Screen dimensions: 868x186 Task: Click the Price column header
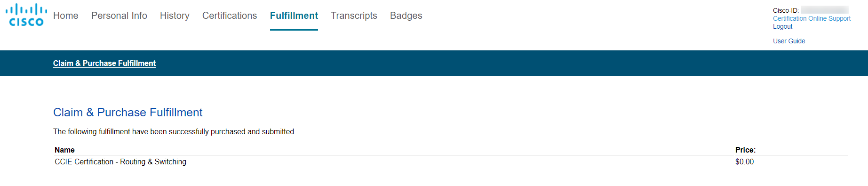pyautogui.click(x=745, y=150)
